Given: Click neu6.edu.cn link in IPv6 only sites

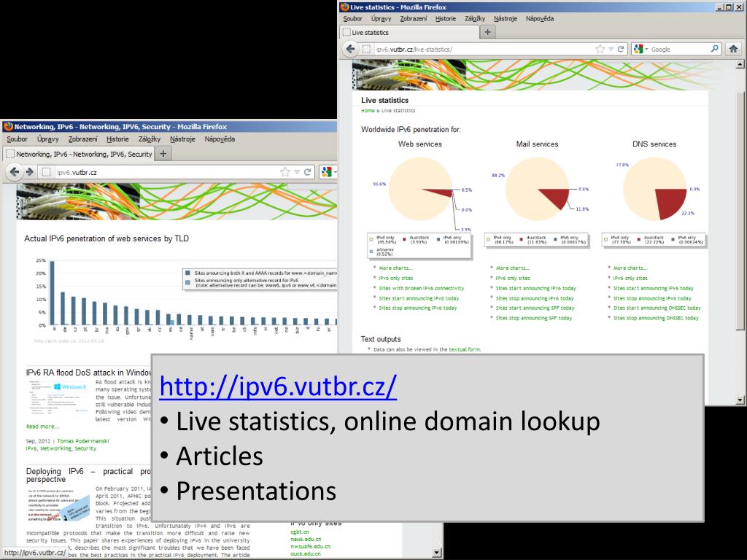Looking at the screenshot, I should point(306,539).
